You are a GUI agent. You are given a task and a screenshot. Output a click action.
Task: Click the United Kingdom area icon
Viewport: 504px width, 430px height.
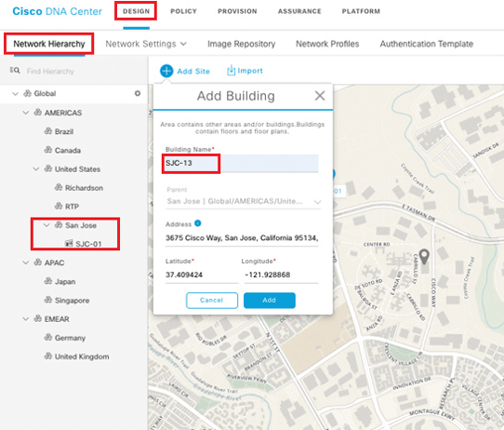click(48, 356)
